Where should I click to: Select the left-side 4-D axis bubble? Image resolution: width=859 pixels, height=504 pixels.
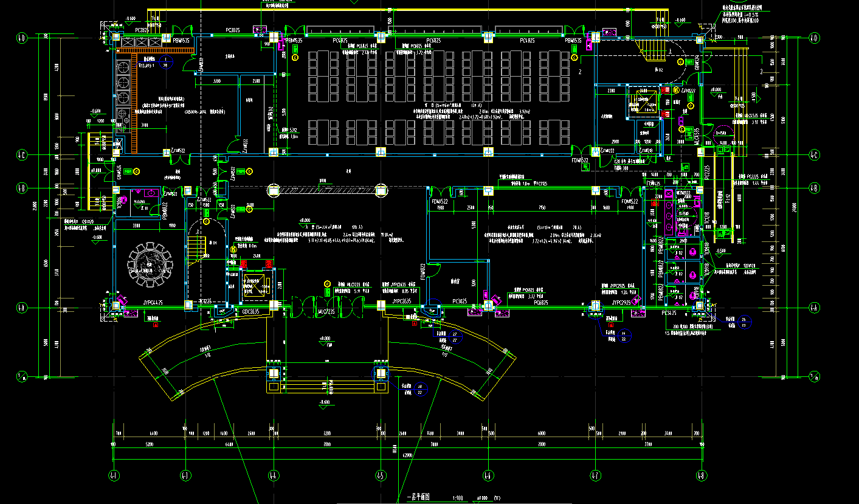[22, 38]
